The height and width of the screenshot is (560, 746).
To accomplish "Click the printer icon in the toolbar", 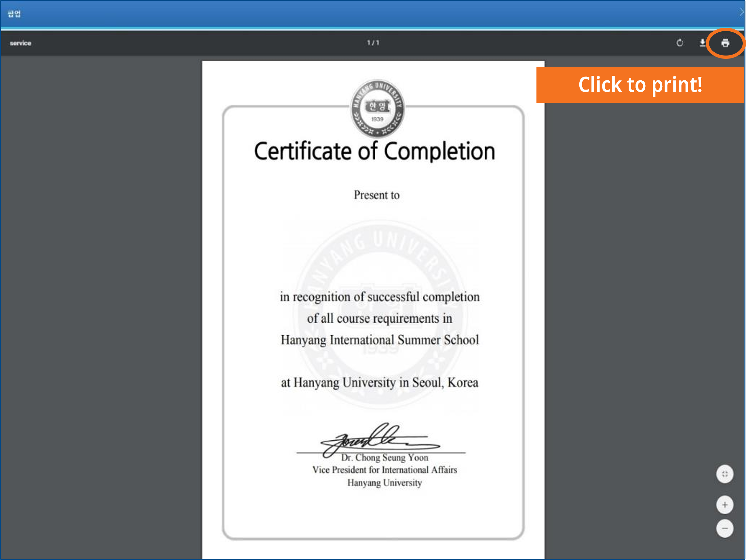I will [x=725, y=43].
